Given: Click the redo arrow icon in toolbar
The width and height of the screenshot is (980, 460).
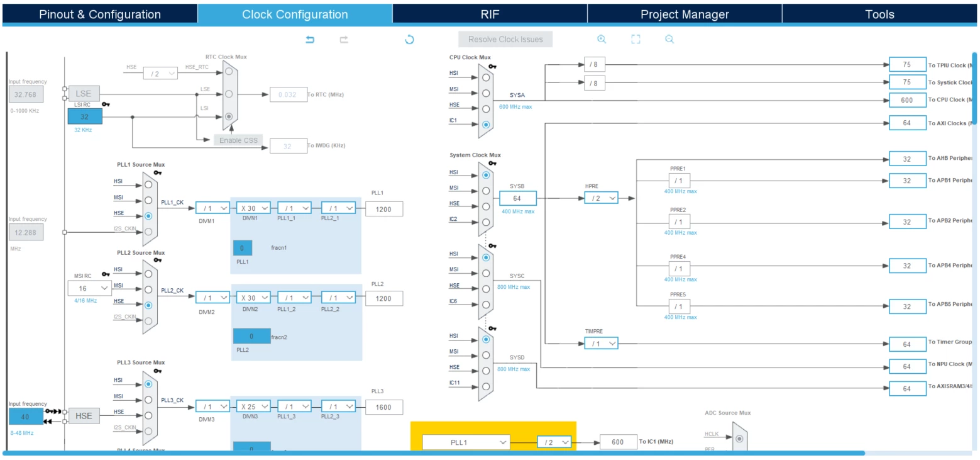Looking at the screenshot, I should pos(344,40).
